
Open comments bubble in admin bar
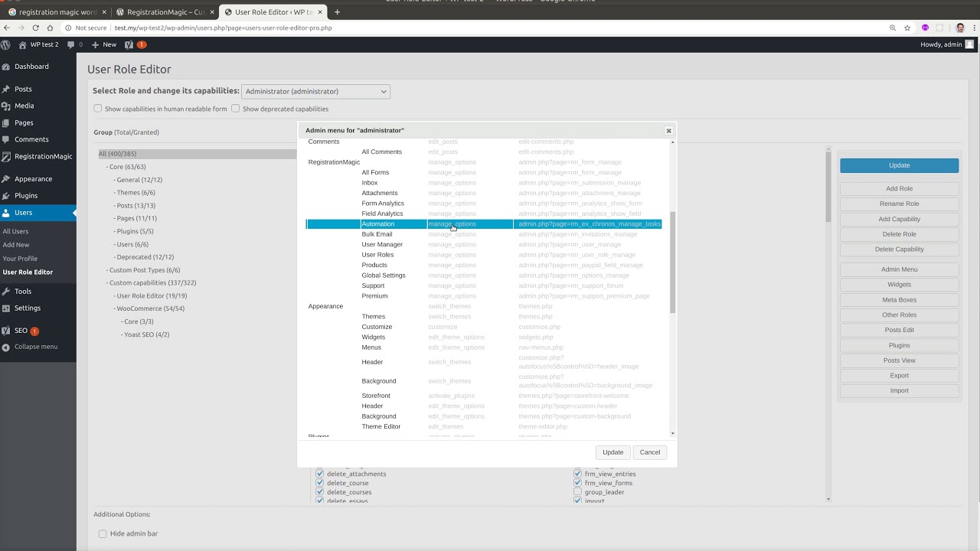[71, 44]
